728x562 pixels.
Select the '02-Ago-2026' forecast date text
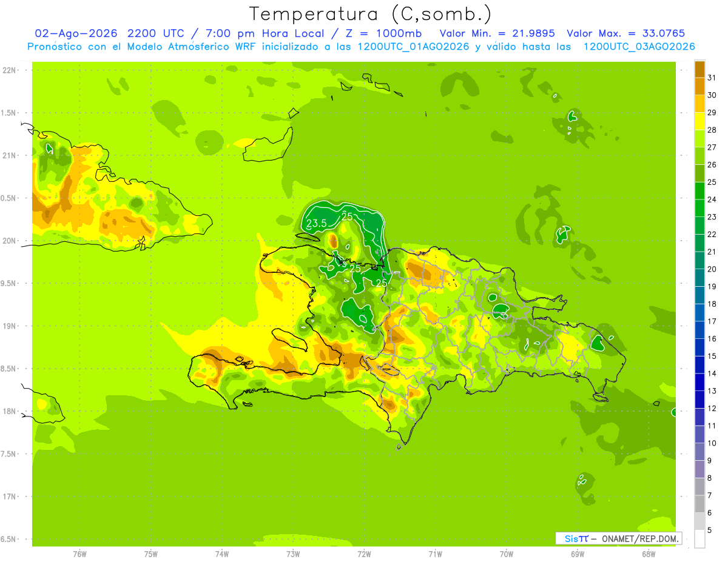[x=76, y=33]
